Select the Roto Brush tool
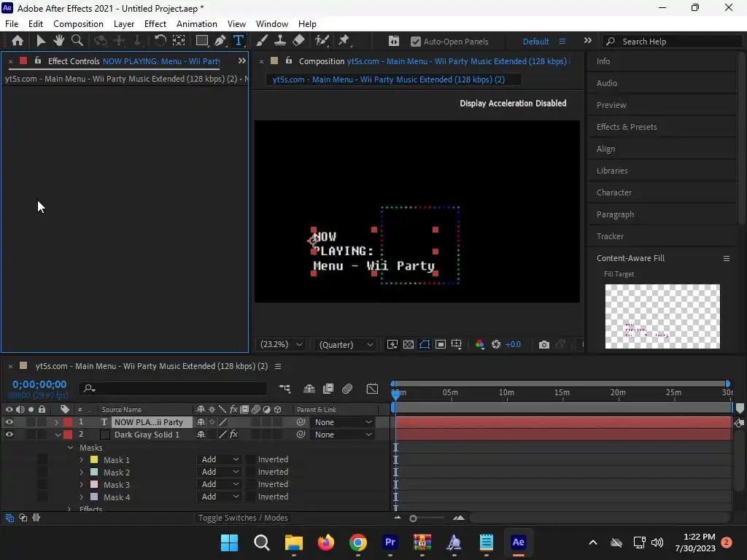This screenshot has height=560, width=747. click(x=322, y=41)
